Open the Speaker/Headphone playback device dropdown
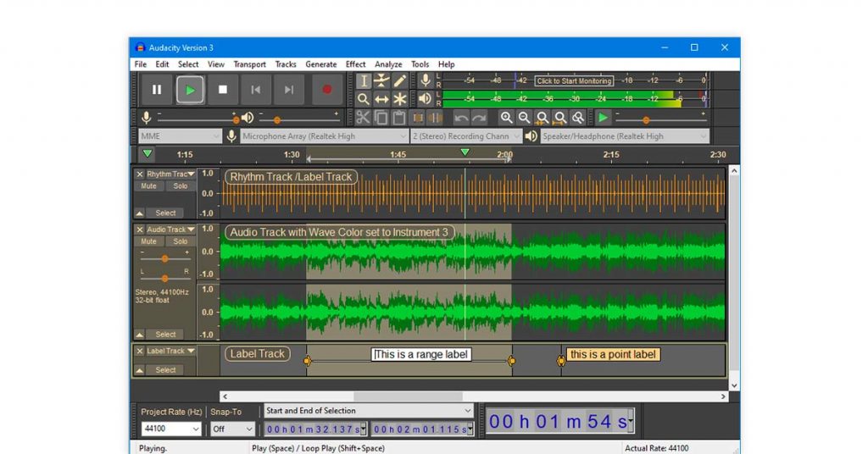Image resolution: width=868 pixels, height=454 pixels. (625, 136)
